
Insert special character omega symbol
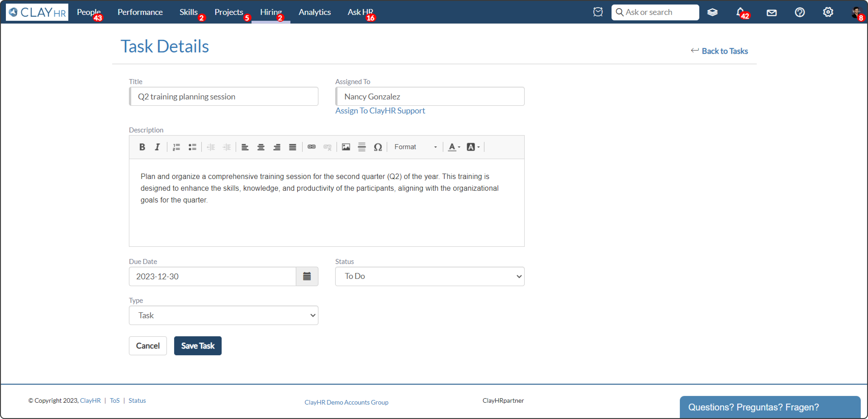(x=377, y=147)
